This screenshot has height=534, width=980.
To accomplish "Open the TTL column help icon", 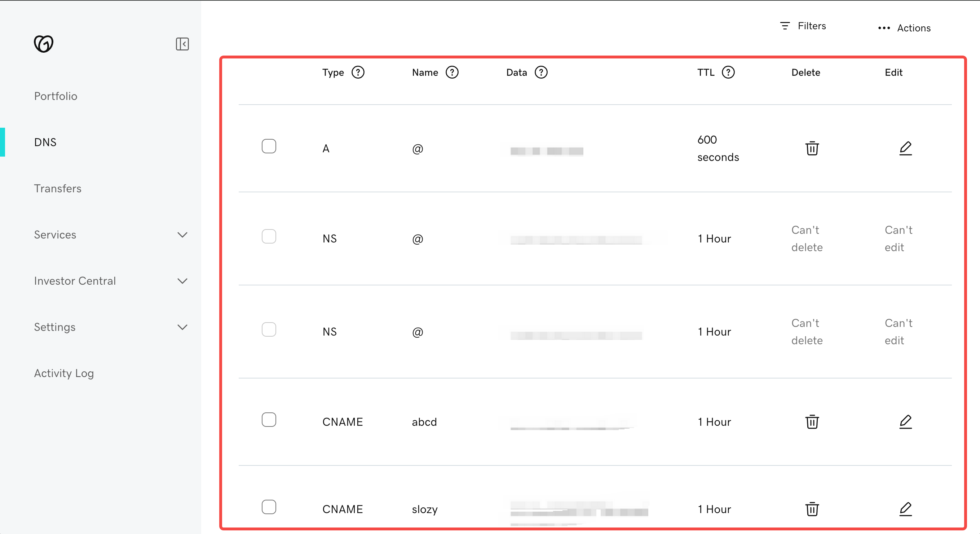I will coord(728,72).
